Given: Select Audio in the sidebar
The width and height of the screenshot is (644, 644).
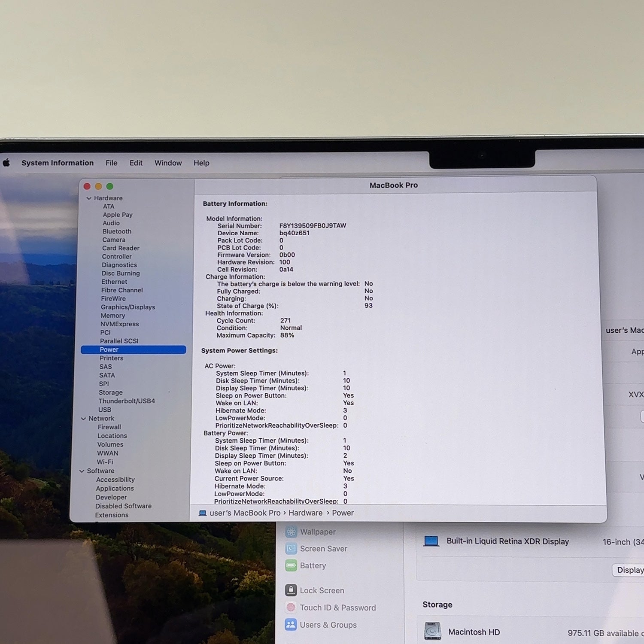Looking at the screenshot, I should 111,223.
